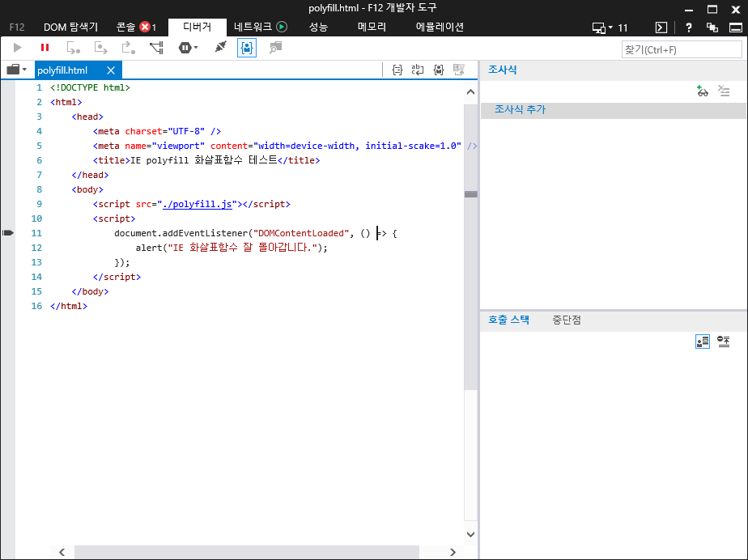Click the <!DOCTYPE html> line
This screenshot has height=560, width=748.
coord(90,87)
